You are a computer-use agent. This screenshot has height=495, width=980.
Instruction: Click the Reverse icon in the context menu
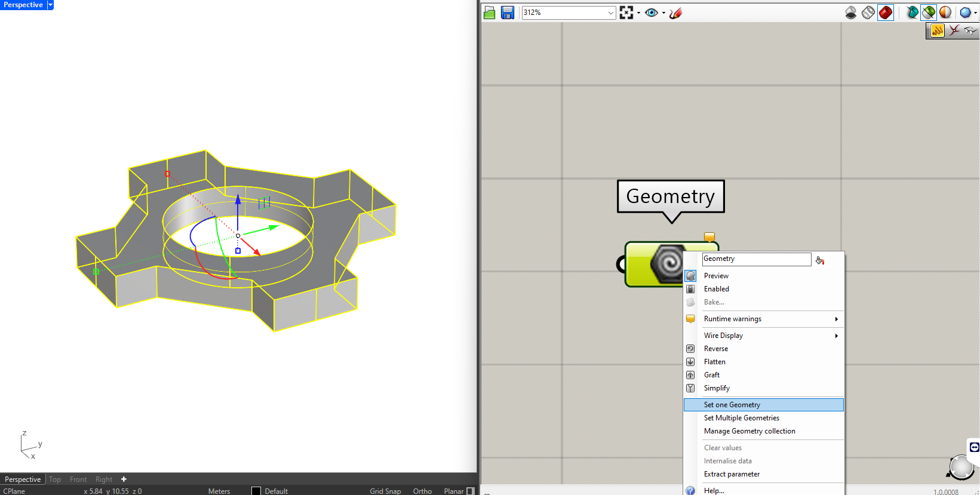coord(690,349)
